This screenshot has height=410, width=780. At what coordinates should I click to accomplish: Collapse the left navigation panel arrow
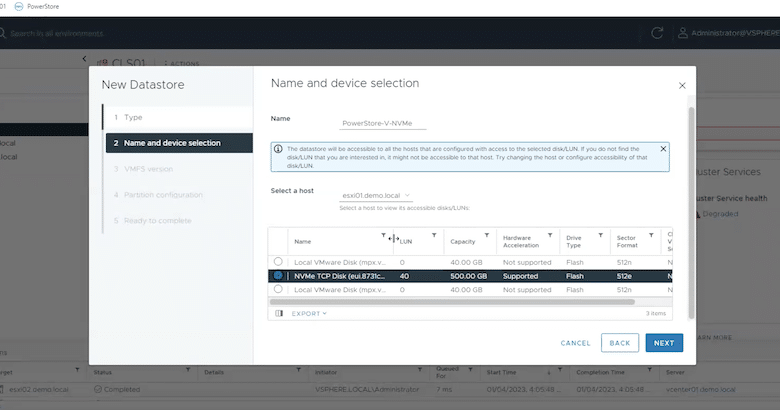pyautogui.click(x=84, y=59)
